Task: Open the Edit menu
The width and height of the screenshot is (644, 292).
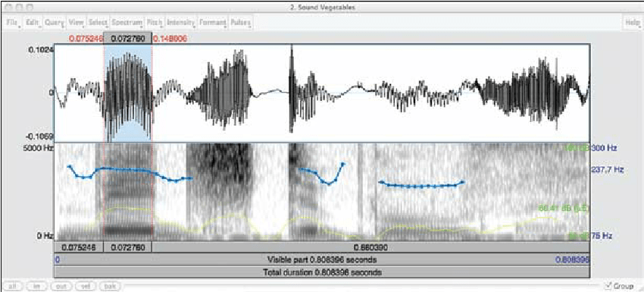Action: [33, 23]
